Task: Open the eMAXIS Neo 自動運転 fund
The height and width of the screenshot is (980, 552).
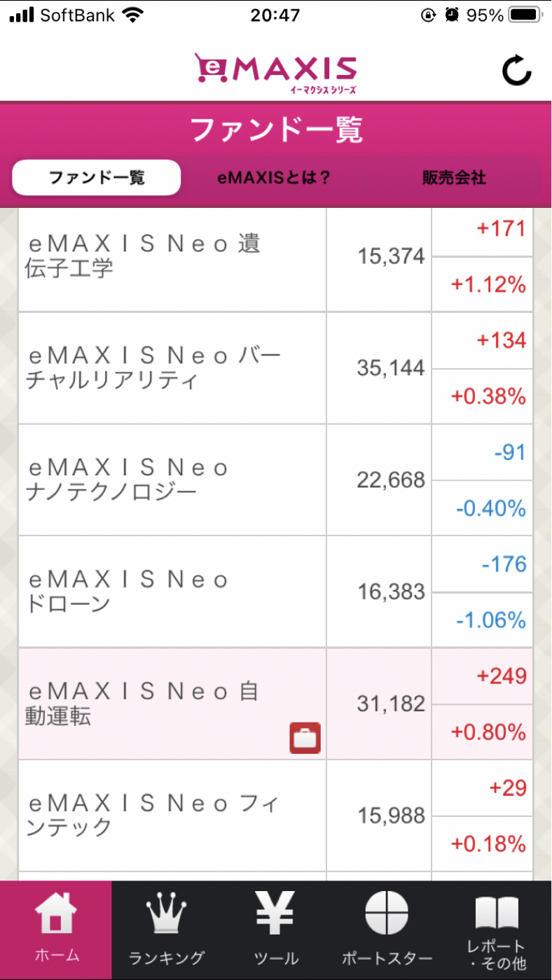Action: click(x=143, y=704)
